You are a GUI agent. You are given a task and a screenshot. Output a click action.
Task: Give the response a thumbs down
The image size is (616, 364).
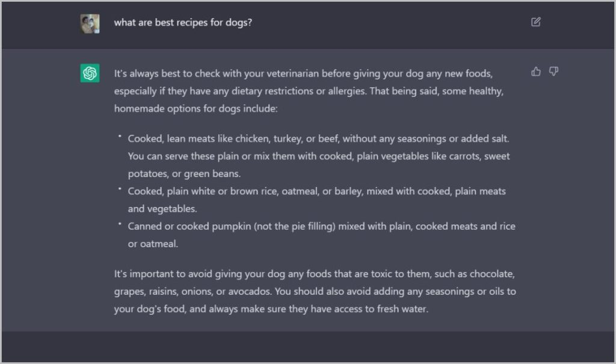point(553,72)
